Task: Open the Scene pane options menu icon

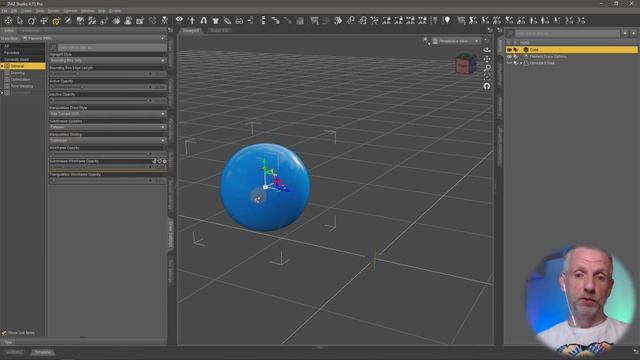Action: [500, 30]
